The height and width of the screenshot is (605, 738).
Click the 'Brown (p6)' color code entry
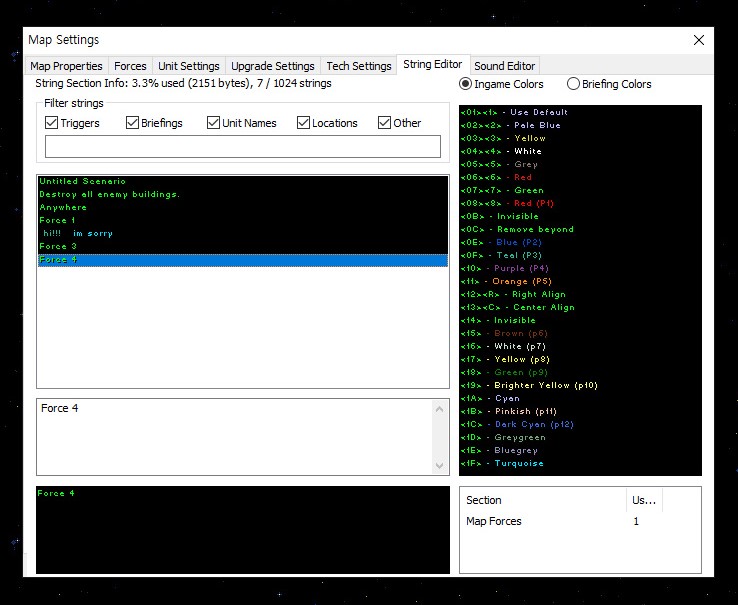pos(504,333)
